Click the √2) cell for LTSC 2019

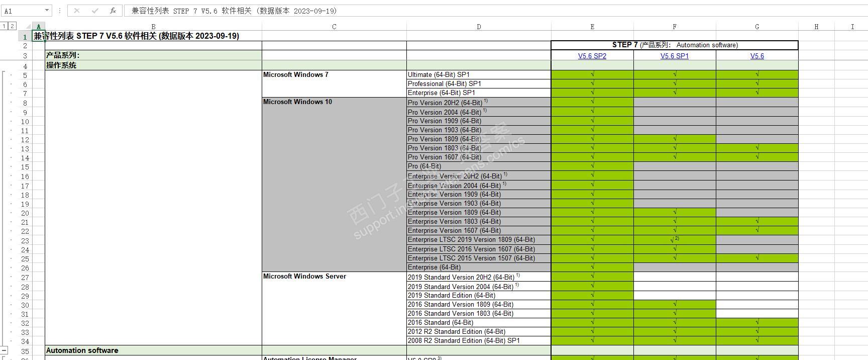coord(675,240)
